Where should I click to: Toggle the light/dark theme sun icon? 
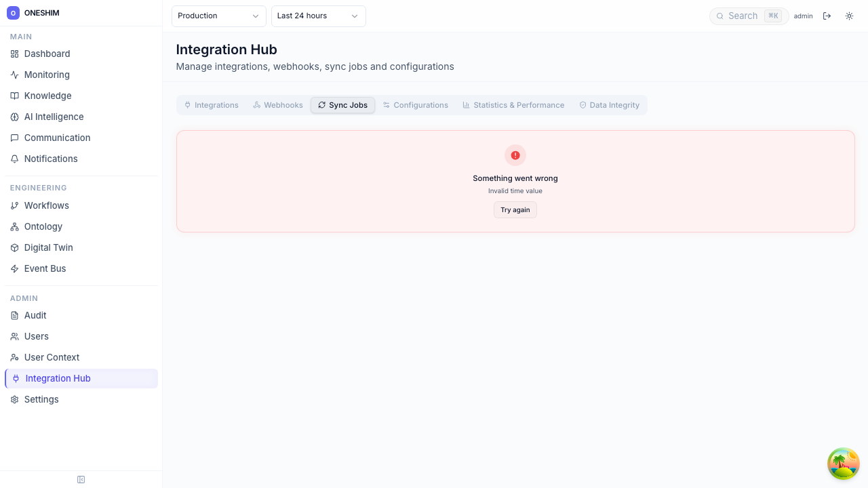(x=849, y=16)
